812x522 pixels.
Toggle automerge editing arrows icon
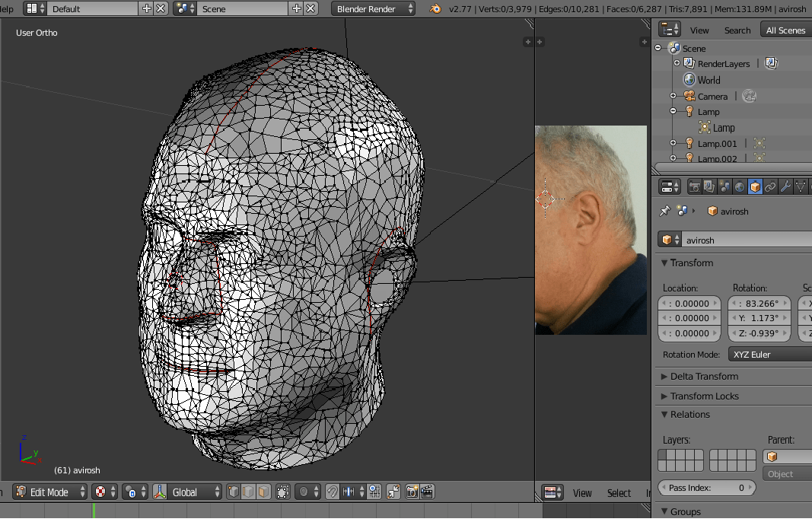(x=393, y=492)
